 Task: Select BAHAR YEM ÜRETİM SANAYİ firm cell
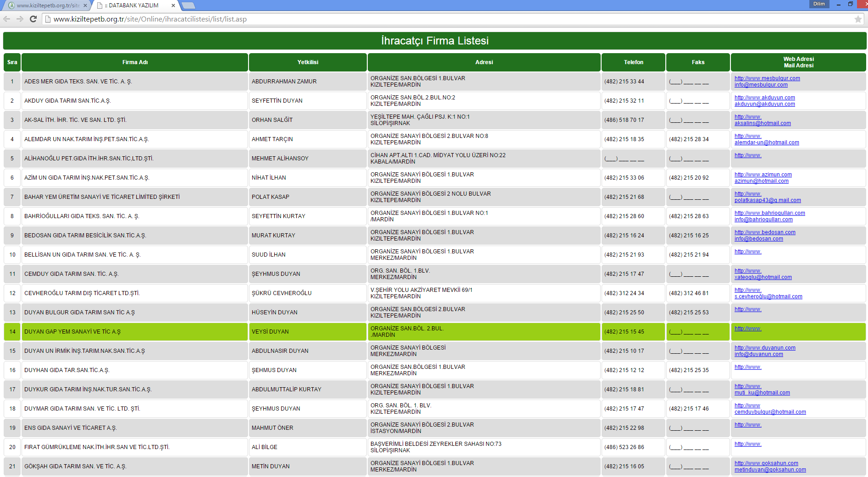(135, 197)
